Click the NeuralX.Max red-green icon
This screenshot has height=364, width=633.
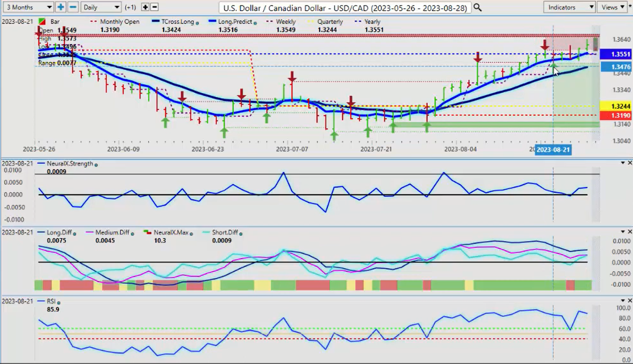click(x=147, y=232)
